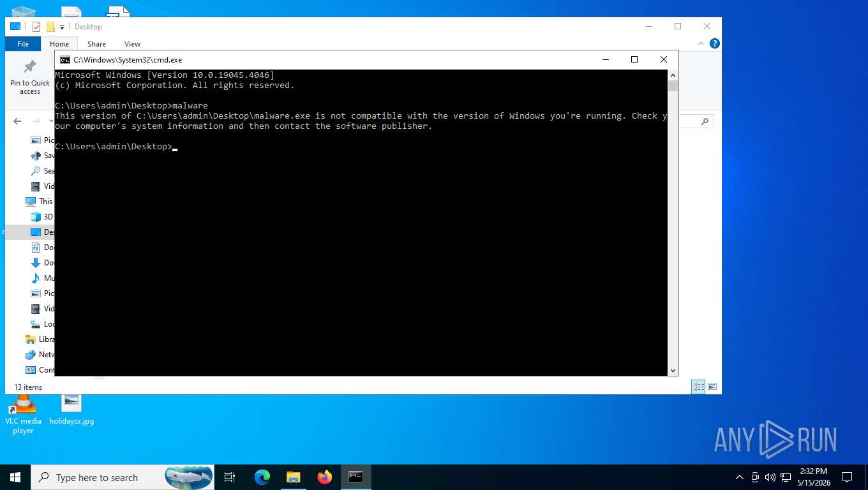Open Task View from the taskbar
The height and width of the screenshot is (490, 868).
230,477
